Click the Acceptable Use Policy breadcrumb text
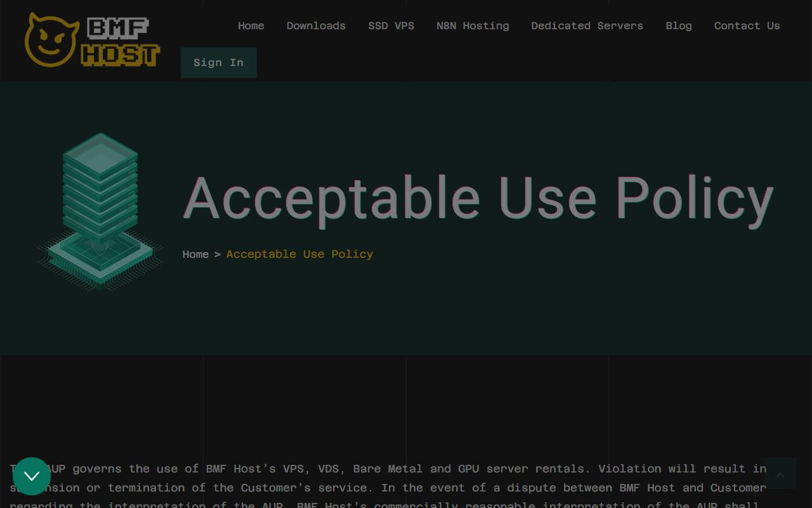The width and height of the screenshot is (812, 508). [x=299, y=254]
